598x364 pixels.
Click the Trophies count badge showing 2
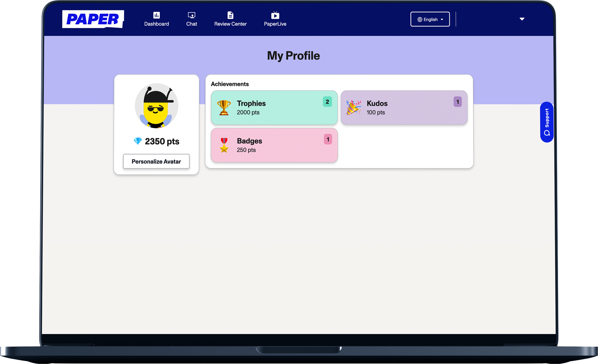pos(327,102)
